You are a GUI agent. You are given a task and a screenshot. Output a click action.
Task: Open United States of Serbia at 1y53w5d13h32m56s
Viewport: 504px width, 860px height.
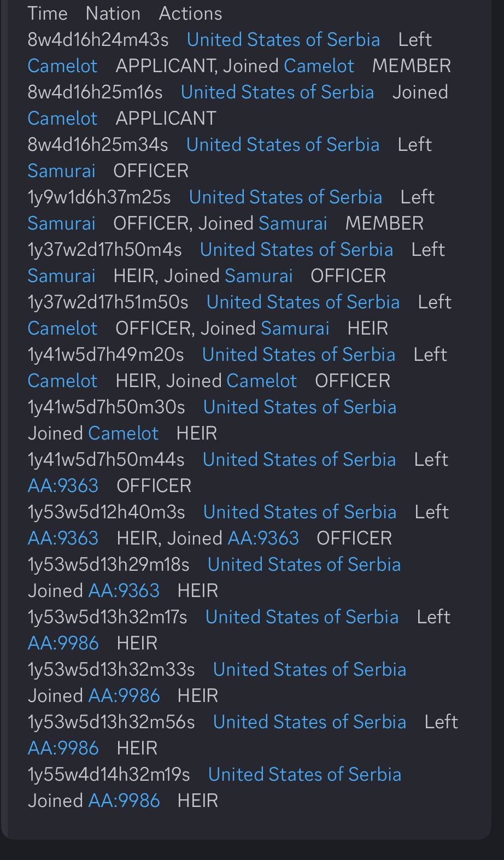[309, 722]
